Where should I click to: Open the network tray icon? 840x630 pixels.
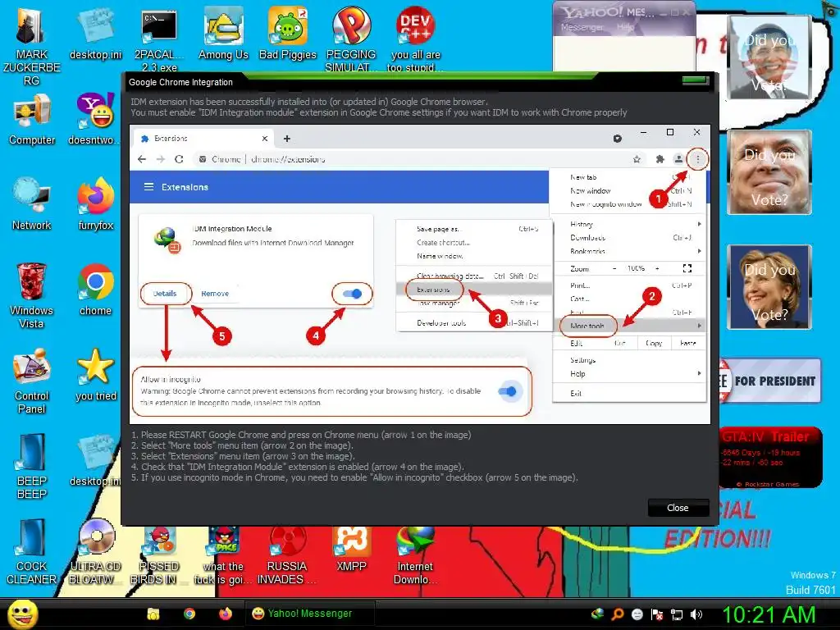(x=677, y=614)
